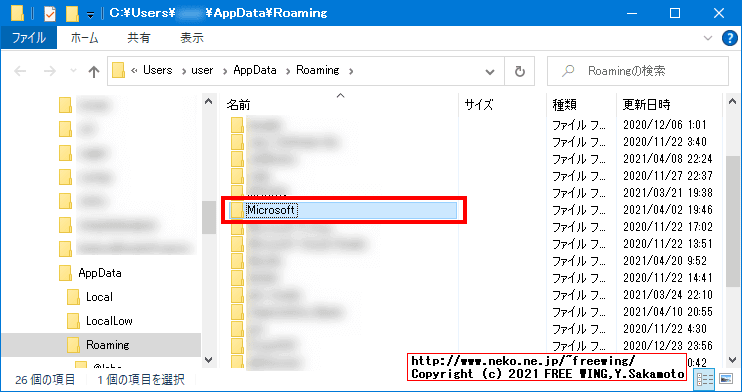Screen dimensions: 742x392
Task: Click the Roaming folder icon in tree
Action: tap(73, 345)
